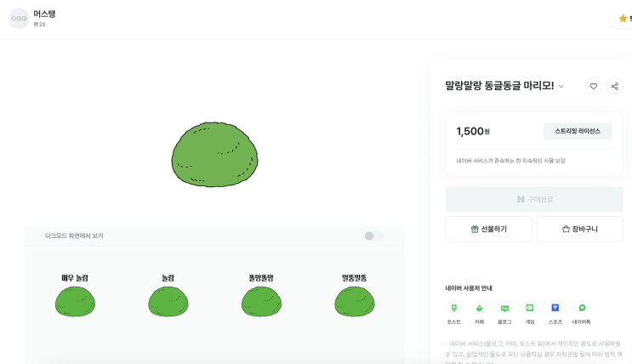Add to cart with 장바구니 button
The width and height of the screenshot is (632, 364).
580,229
